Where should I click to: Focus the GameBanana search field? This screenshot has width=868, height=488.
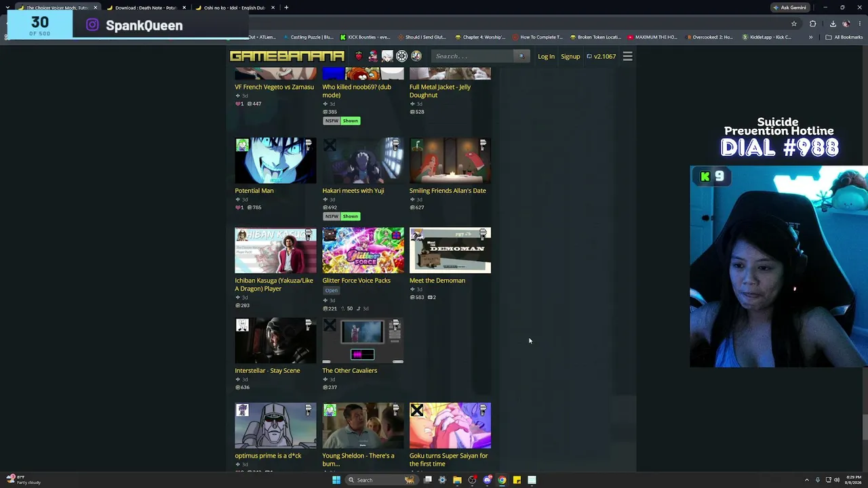tap(473, 56)
